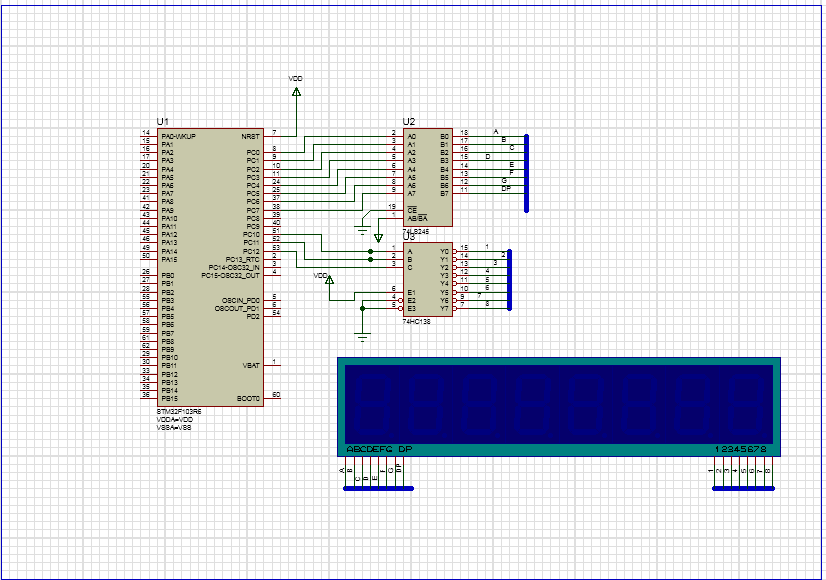Click the 12345678 label on display
826x580 pixels.
pyautogui.click(x=740, y=449)
